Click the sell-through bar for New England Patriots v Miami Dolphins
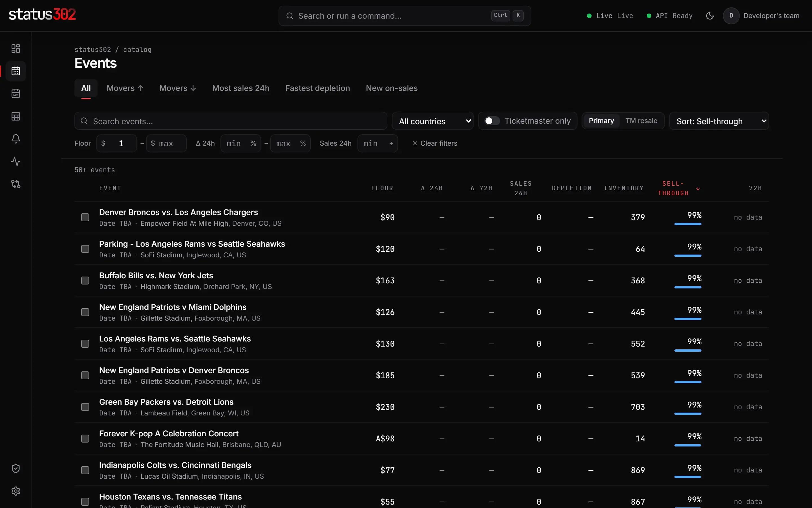812x508 pixels. pos(687,319)
